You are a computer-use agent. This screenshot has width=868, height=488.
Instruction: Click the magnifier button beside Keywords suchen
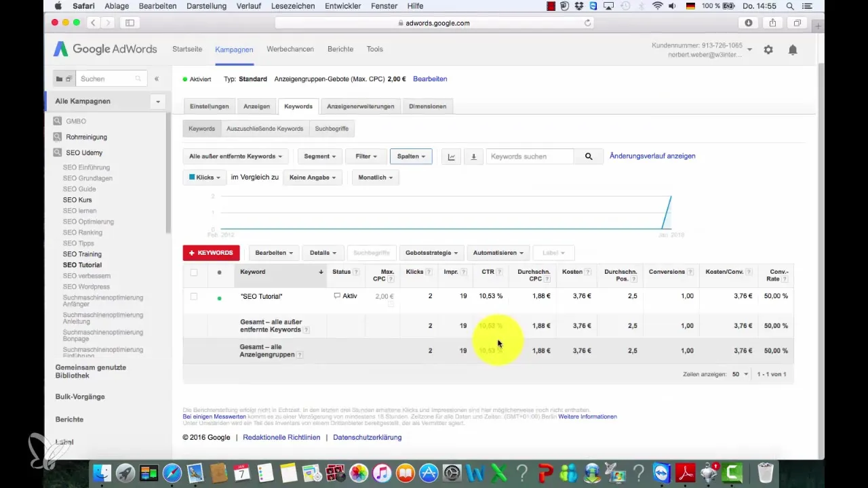[x=589, y=157]
